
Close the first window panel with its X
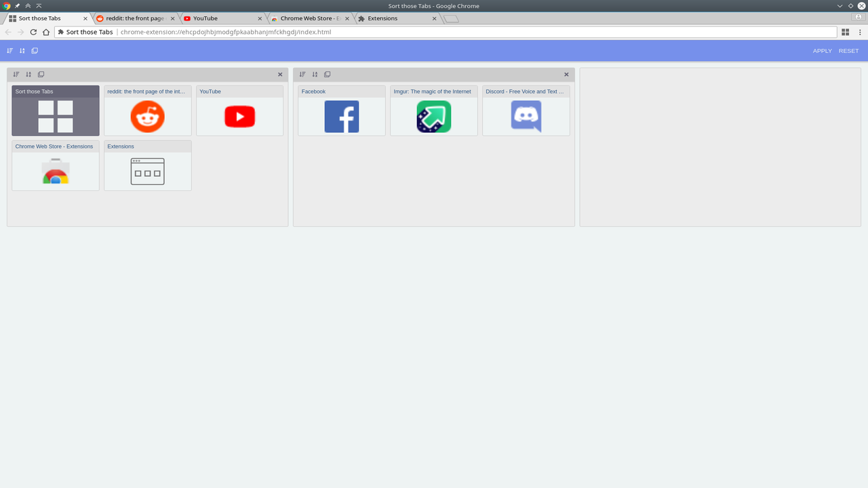tap(280, 75)
